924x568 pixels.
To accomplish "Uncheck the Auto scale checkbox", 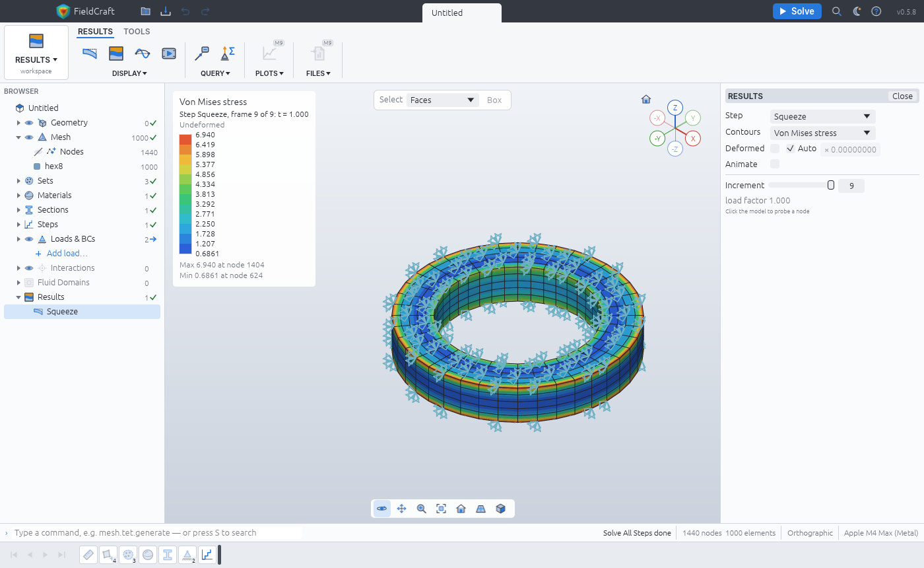I will pyautogui.click(x=791, y=149).
